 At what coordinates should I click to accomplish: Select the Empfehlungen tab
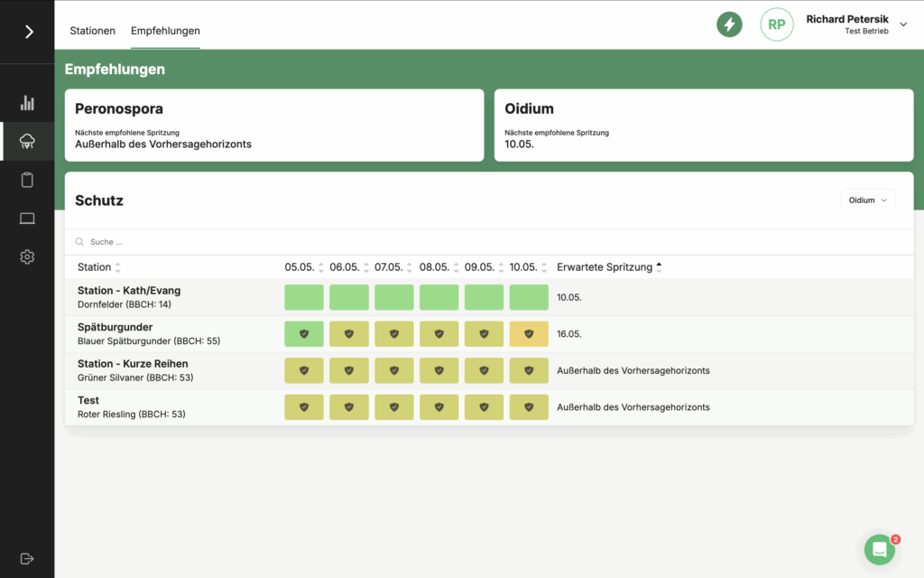point(165,31)
